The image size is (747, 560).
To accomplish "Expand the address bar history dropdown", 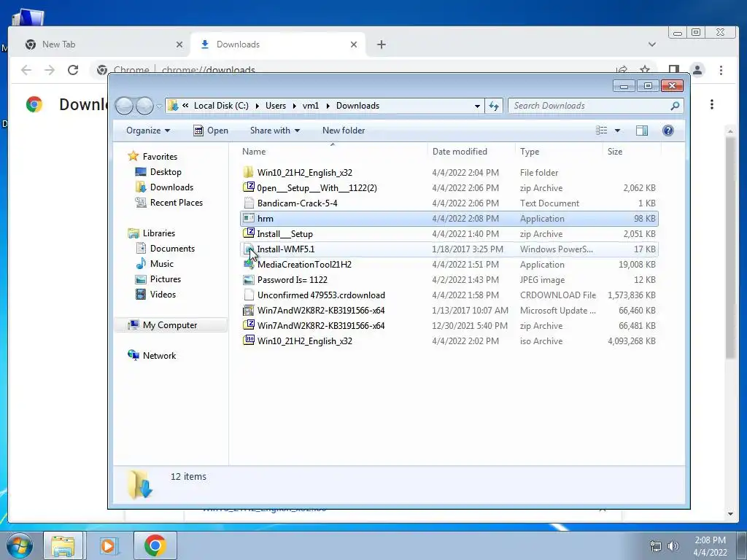I will tap(477, 106).
